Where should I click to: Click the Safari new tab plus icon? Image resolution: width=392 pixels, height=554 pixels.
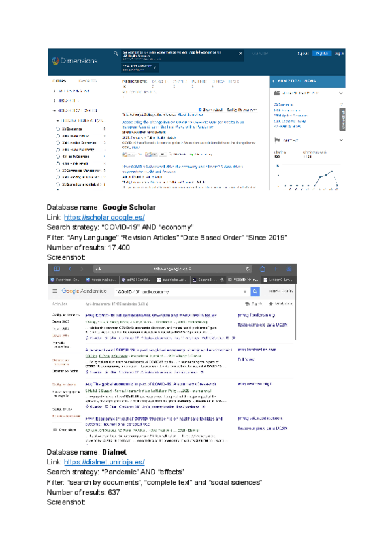[x=276, y=269]
